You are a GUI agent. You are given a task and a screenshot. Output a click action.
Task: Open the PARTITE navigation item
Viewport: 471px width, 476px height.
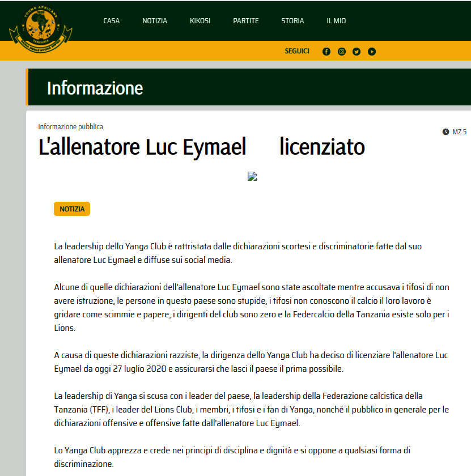(246, 21)
